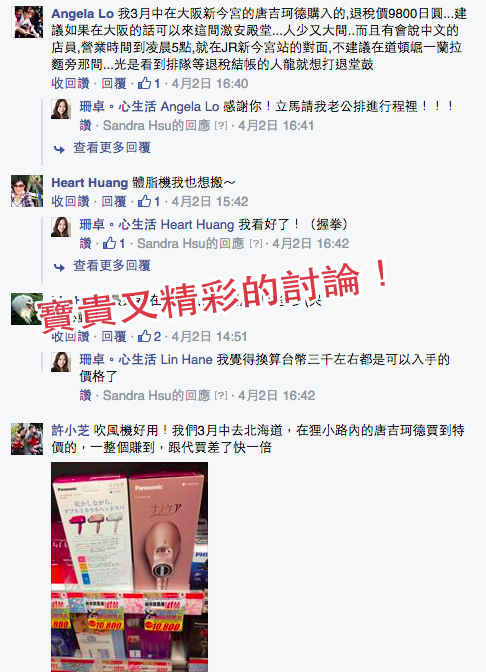The height and width of the screenshot is (672, 486).
Task: Toggle 讚 on reply to Lin Hane
Action: pos(85,395)
